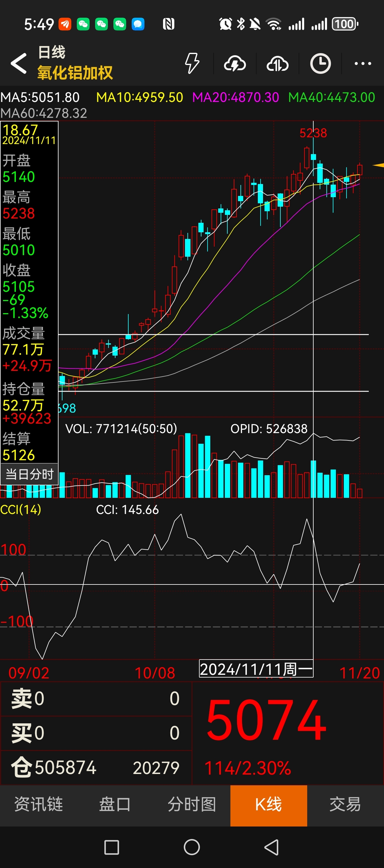Tap the Android back triangle button
The height and width of the screenshot is (868, 384).
click(x=272, y=847)
